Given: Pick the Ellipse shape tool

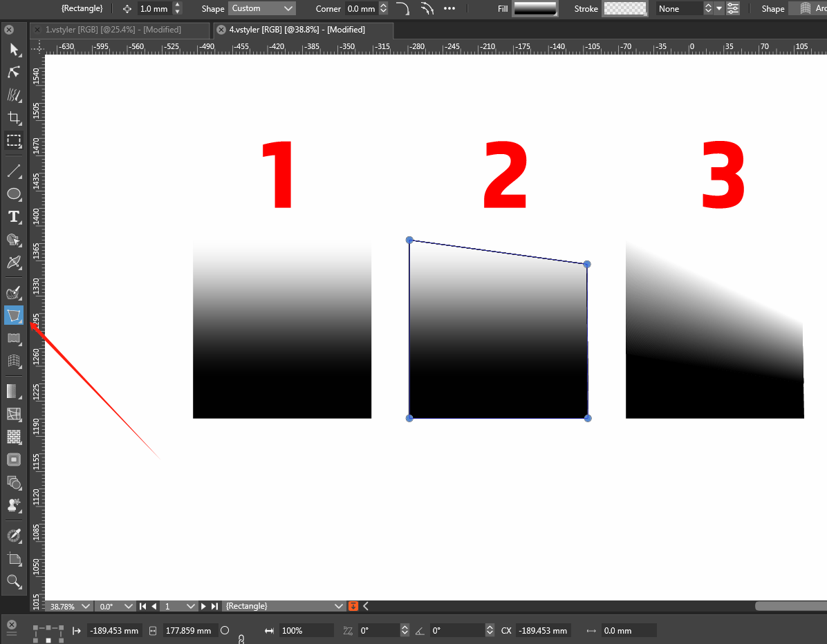Looking at the screenshot, I should click(13, 194).
